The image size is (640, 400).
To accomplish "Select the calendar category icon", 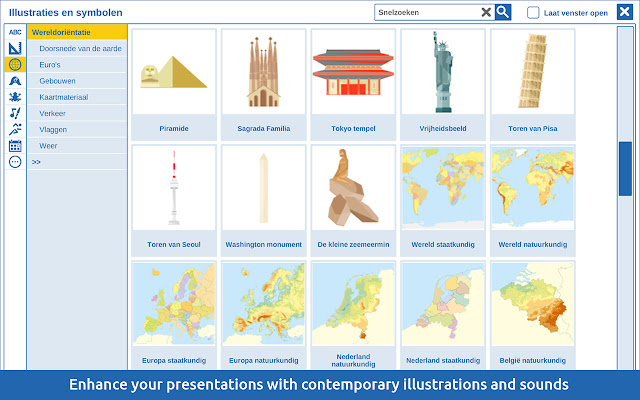I will click(x=15, y=146).
